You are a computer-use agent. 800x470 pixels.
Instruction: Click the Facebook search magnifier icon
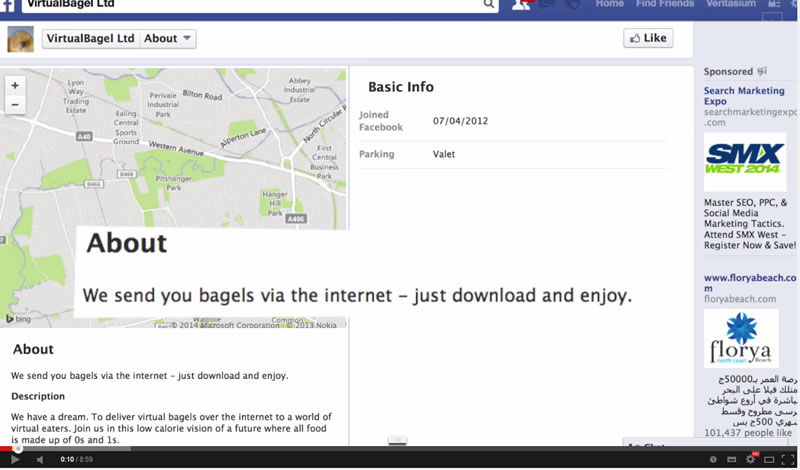click(488, 4)
